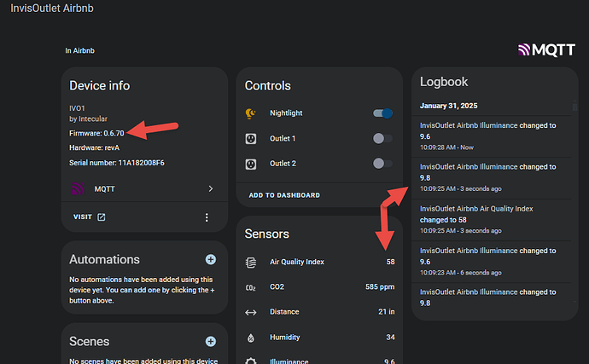589x364 pixels.
Task: Enable the Outlet 2 switch
Action: tap(382, 163)
